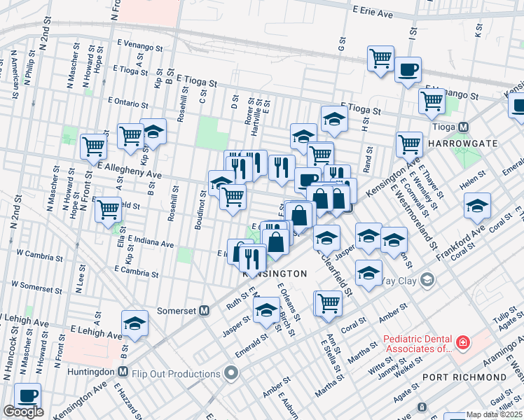Click the HARROWGATE neighborhood label
Image resolution: width=524 pixels, height=420 pixels.
tap(463, 143)
